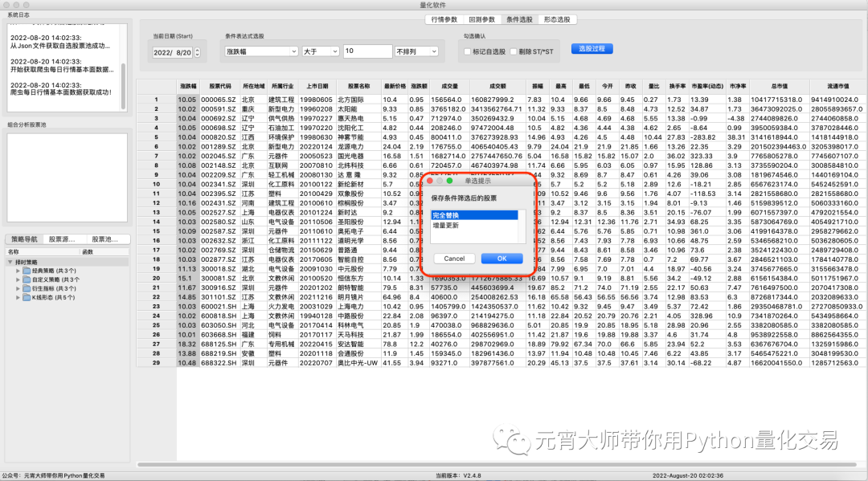
Task: Click the 选股过程 button
Action: (592, 49)
